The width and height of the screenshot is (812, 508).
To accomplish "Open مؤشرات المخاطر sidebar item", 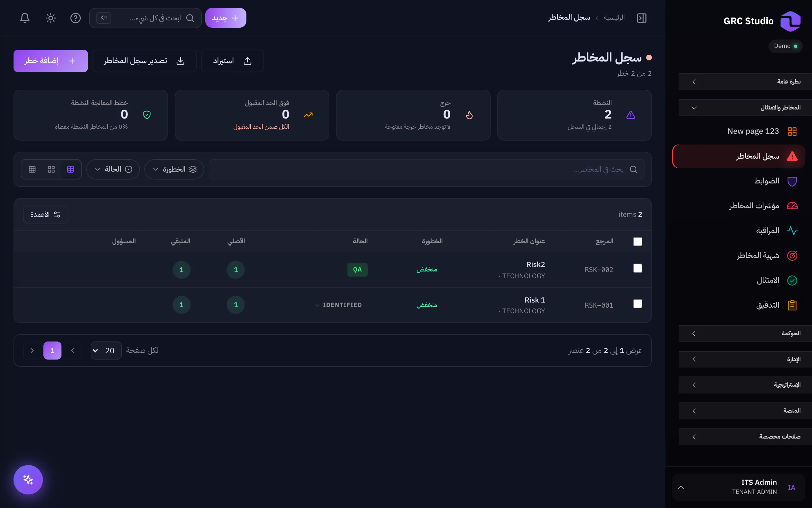I will (738, 206).
